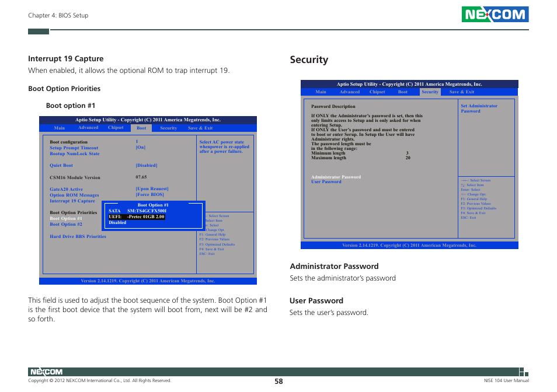The image size is (557, 392).
Task: Choose Disabled in the Boot Option #1 popup
Action: coord(117,222)
